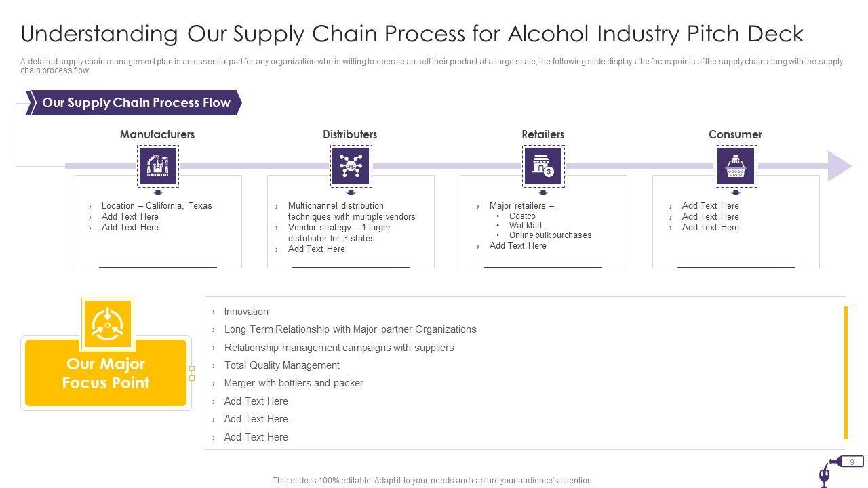The width and height of the screenshot is (868, 488).
Task: Click the Innovation bullet item
Action: [246, 312]
